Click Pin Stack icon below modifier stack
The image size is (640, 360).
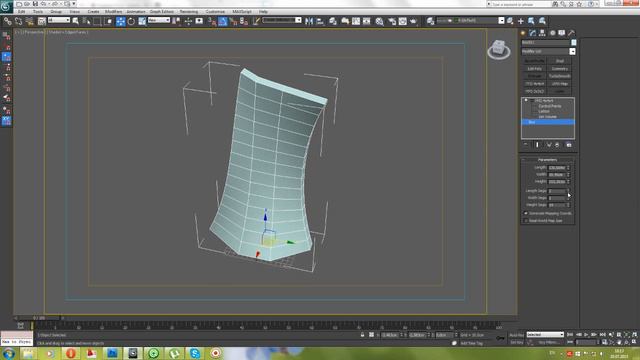pos(526,145)
